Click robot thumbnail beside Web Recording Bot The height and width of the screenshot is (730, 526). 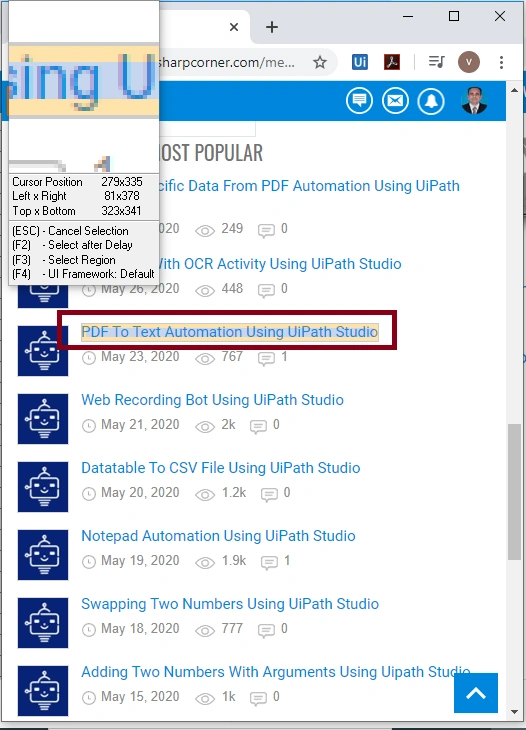click(x=43, y=419)
